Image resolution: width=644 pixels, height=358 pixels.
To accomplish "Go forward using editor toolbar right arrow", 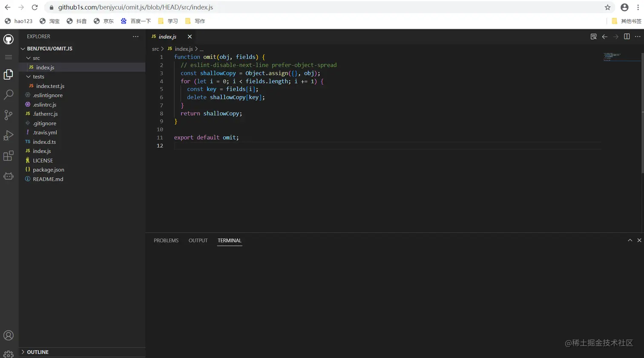I will point(615,37).
